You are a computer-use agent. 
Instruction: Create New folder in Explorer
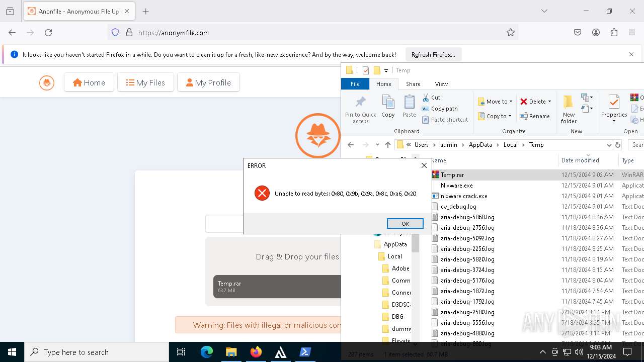[x=569, y=110]
